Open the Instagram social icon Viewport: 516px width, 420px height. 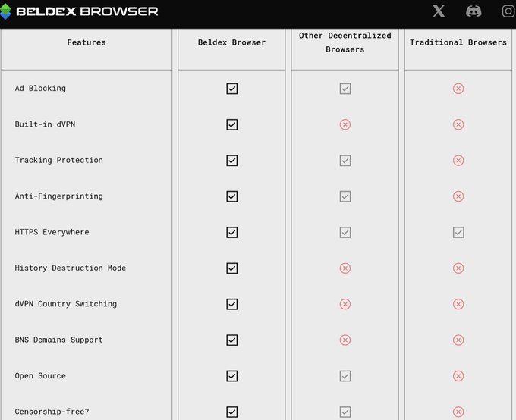508,11
